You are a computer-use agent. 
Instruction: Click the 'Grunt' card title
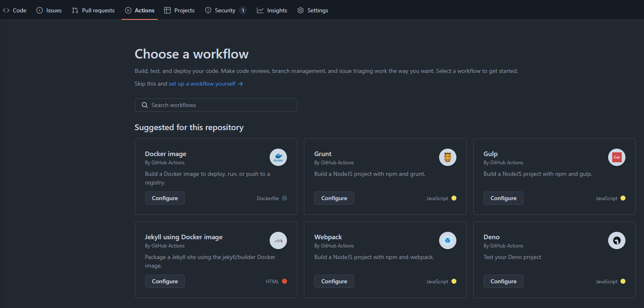[x=323, y=154]
